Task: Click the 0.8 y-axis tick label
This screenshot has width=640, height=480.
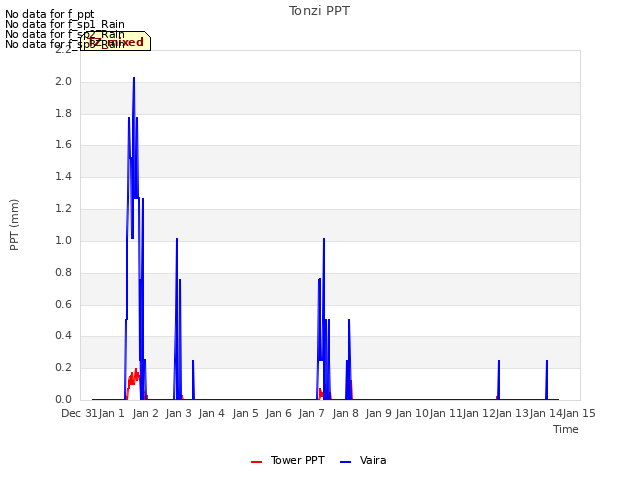Action: click(x=63, y=272)
